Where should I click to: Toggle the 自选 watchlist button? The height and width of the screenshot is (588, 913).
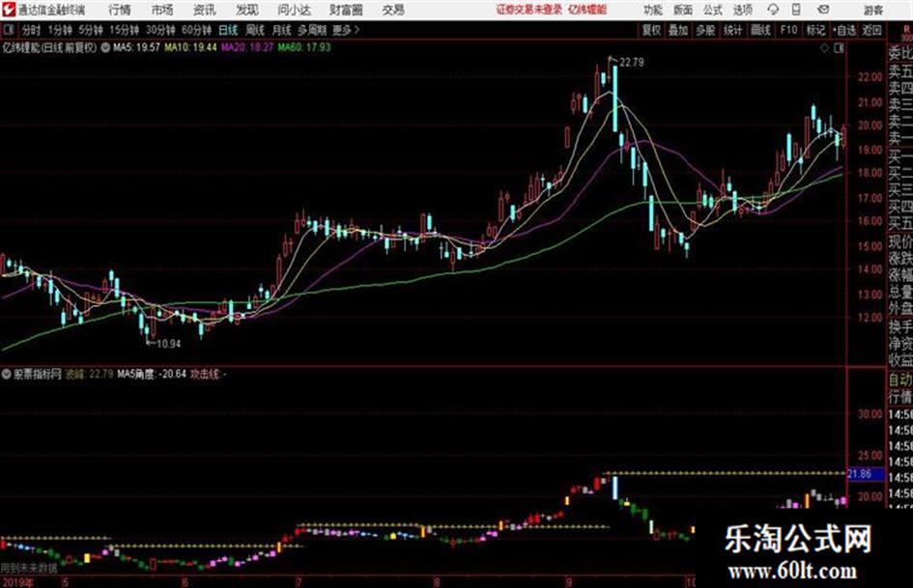843,30
